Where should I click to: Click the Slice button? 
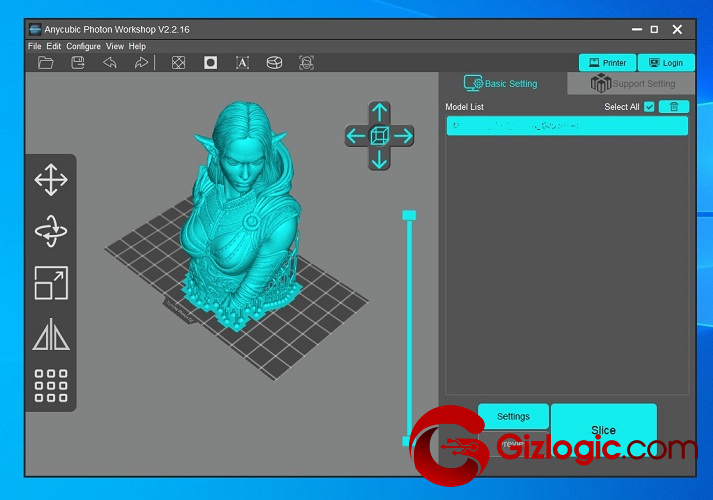(603, 430)
